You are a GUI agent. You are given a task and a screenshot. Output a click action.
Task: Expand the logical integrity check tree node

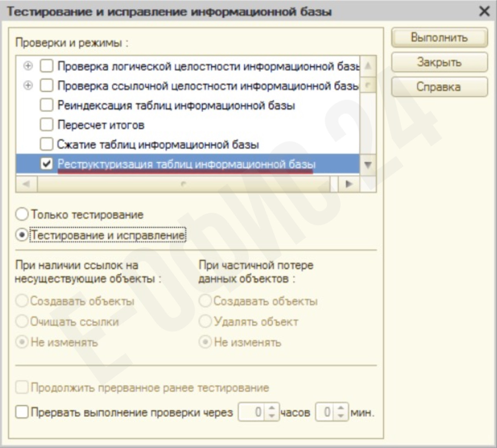(28, 66)
